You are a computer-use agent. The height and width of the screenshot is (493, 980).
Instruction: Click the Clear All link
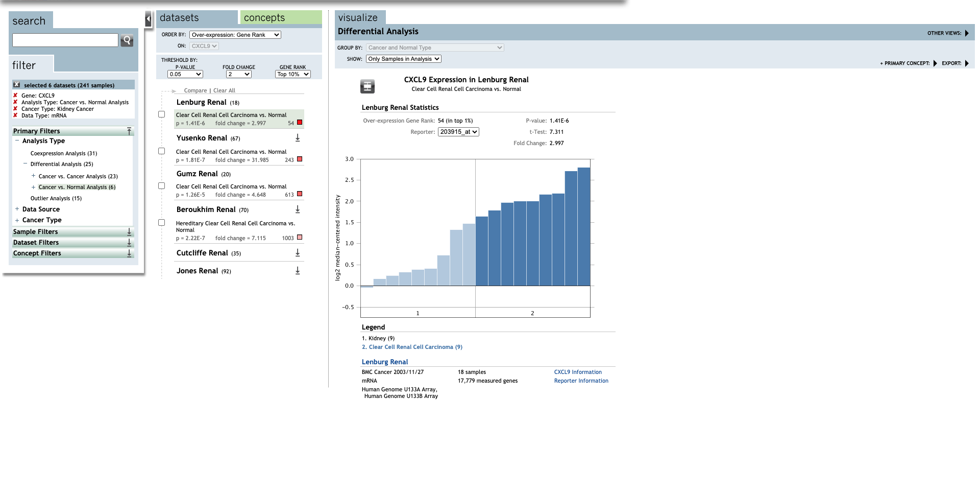224,90
